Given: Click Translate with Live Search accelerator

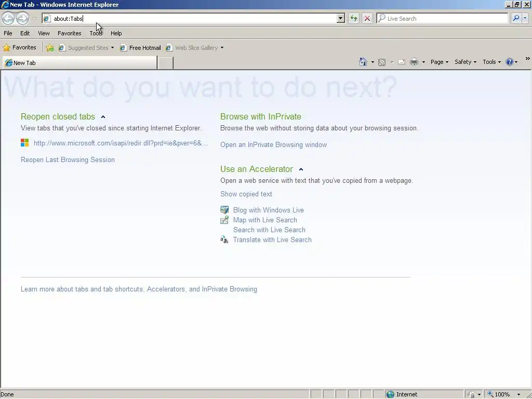Looking at the screenshot, I should [x=272, y=240].
